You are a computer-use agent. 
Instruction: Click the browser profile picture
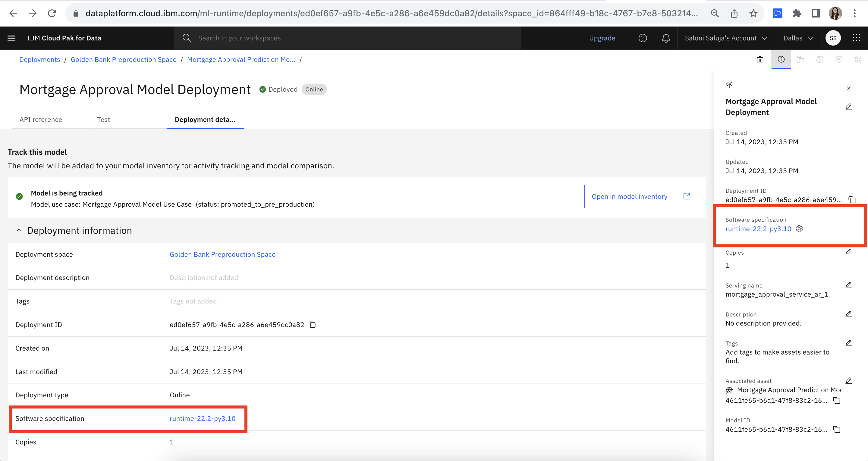pos(835,13)
